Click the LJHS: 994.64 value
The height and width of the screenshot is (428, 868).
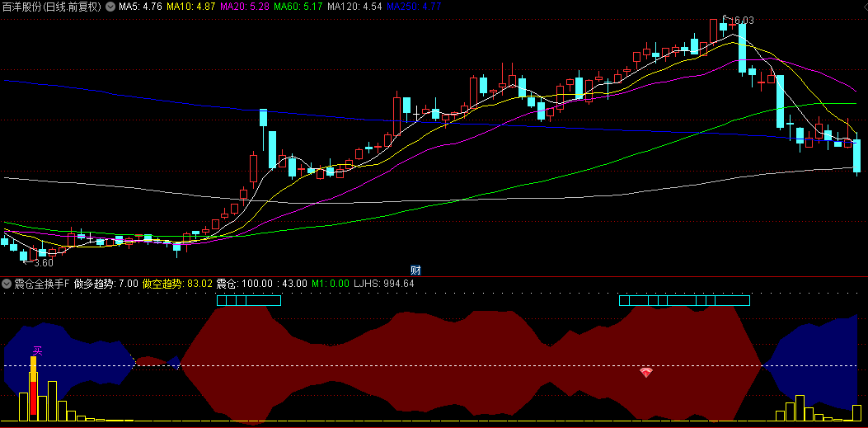coord(383,284)
